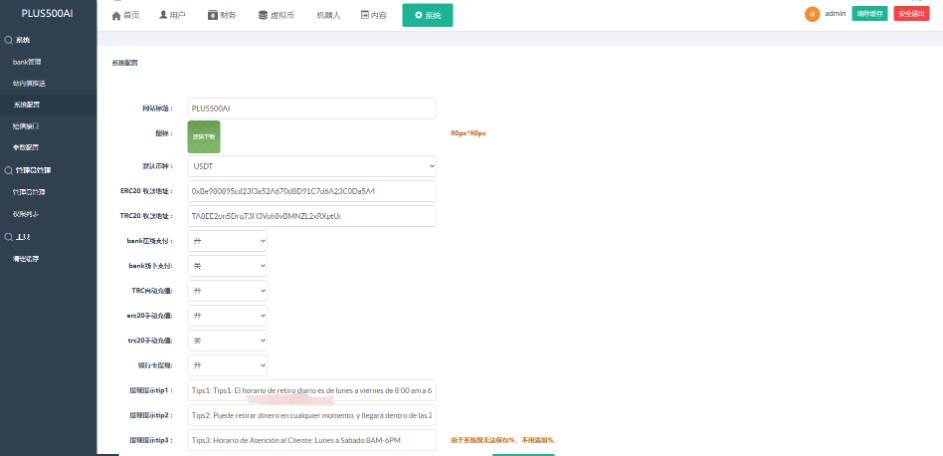Viewport: 943px width, 456px height.
Task: Open the TRC自动充值 dropdown
Action: (x=227, y=291)
